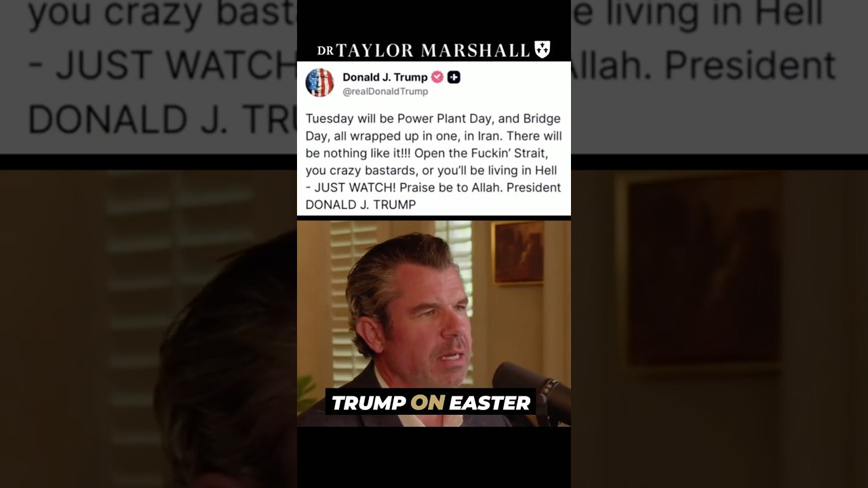Viewport: 868px width, 488px height.
Task: Click the Donald J. Trump display name
Action: pyautogui.click(x=384, y=77)
